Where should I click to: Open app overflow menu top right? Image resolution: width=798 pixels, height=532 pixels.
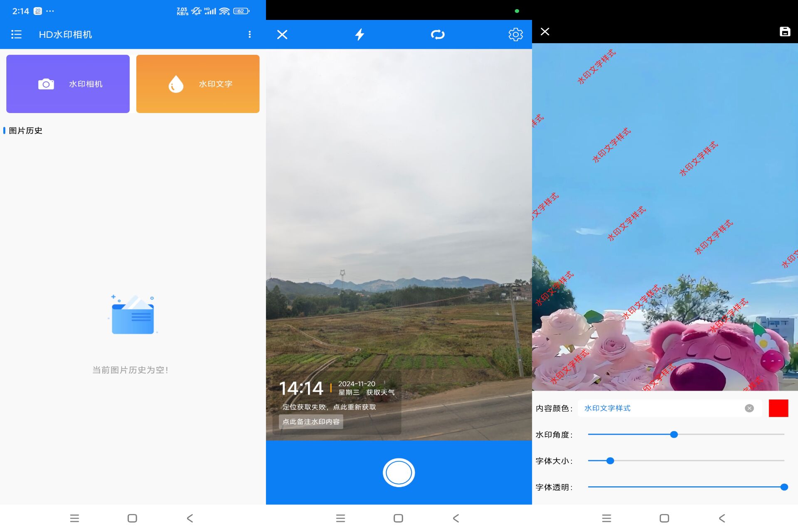coord(249,34)
